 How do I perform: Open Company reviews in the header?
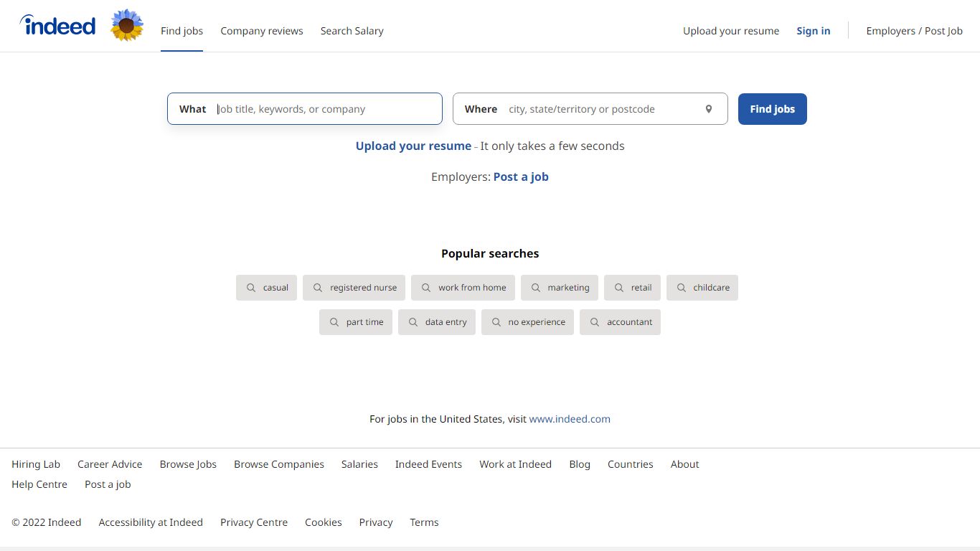[262, 31]
